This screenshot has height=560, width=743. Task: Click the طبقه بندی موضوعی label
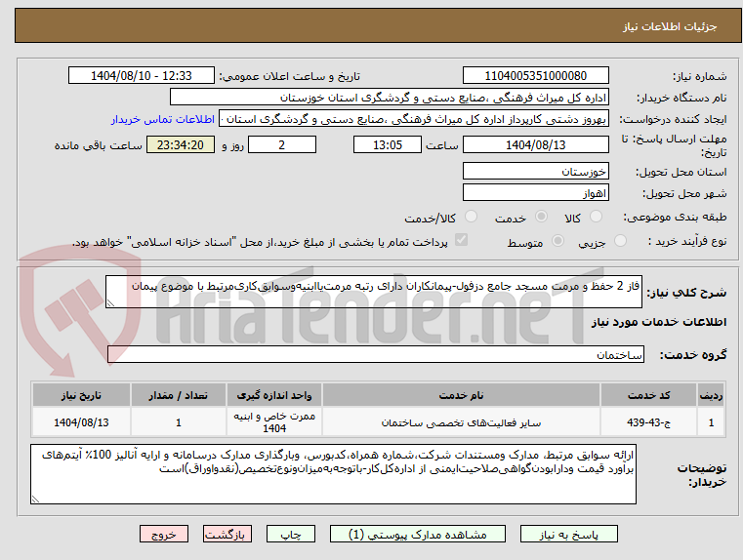(x=675, y=218)
